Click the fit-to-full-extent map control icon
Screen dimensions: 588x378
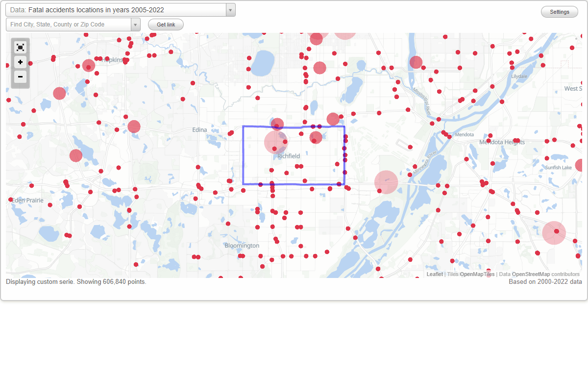[x=20, y=47]
